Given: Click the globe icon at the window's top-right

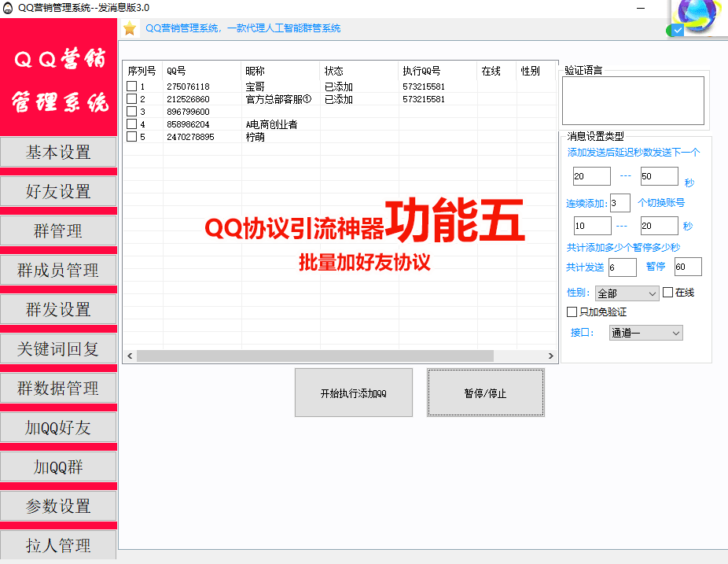Looking at the screenshot, I should coord(697,14).
